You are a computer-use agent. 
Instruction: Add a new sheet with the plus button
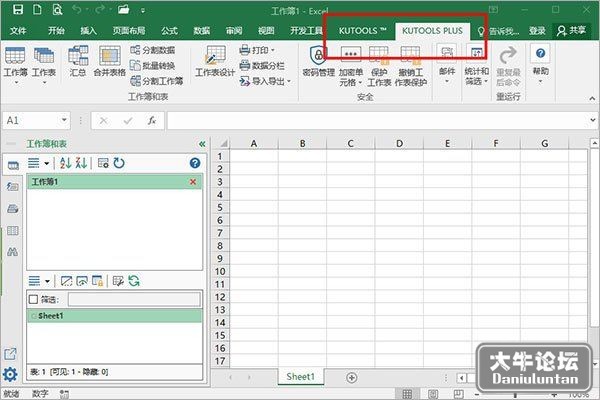[351, 377]
